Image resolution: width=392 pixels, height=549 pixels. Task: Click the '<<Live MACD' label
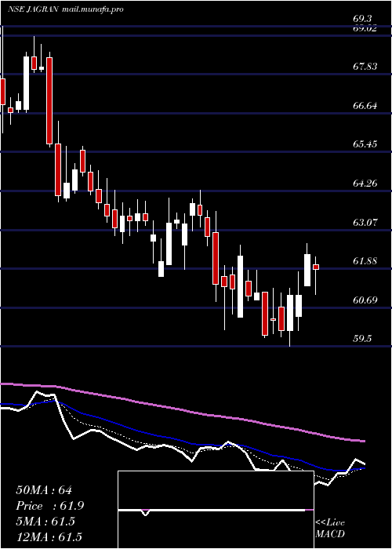(330, 529)
